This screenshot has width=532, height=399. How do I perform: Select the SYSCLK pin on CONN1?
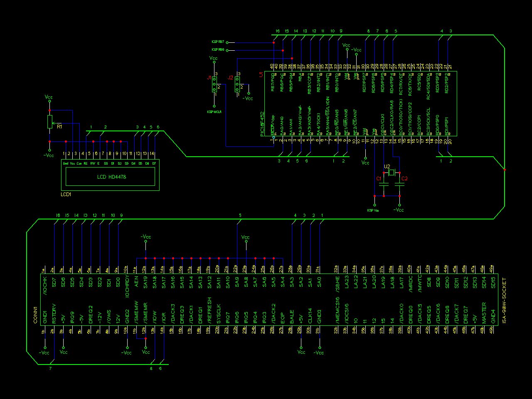tap(219, 314)
